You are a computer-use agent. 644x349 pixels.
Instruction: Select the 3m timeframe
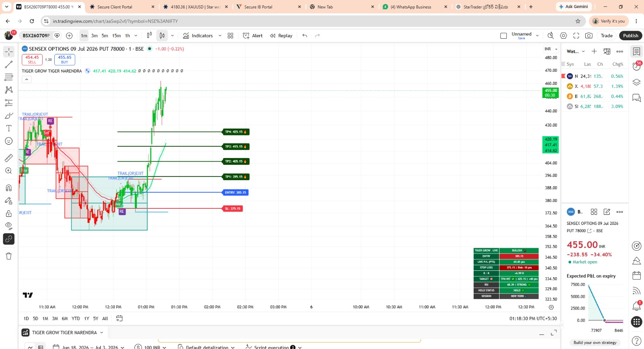(94, 35)
